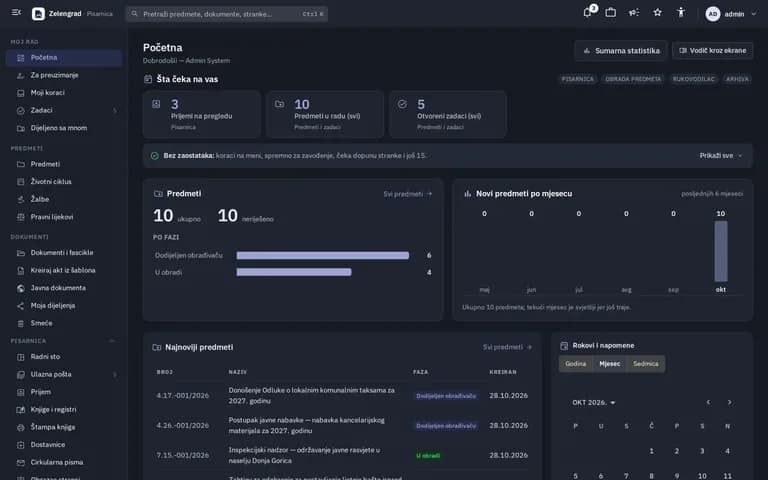Open favorites star icon

point(657,13)
